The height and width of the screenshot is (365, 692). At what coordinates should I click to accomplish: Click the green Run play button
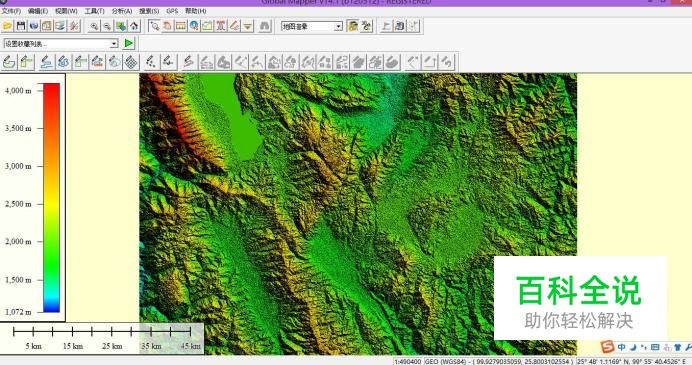[128, 43]
